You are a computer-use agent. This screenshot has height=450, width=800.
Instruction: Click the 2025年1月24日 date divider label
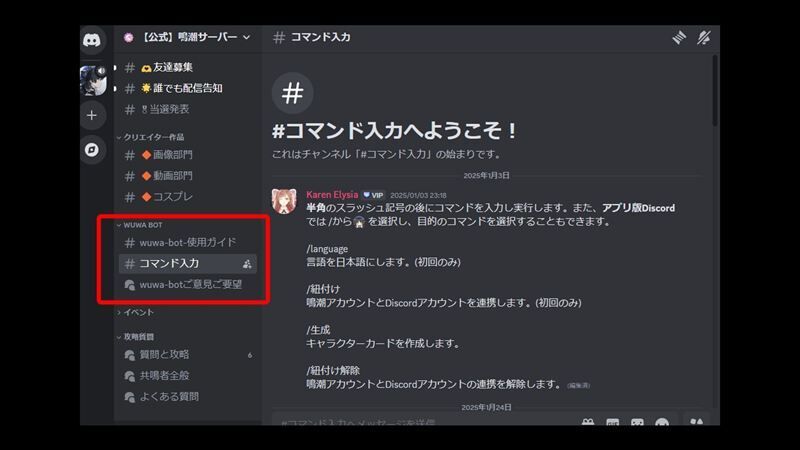[486, 407]
